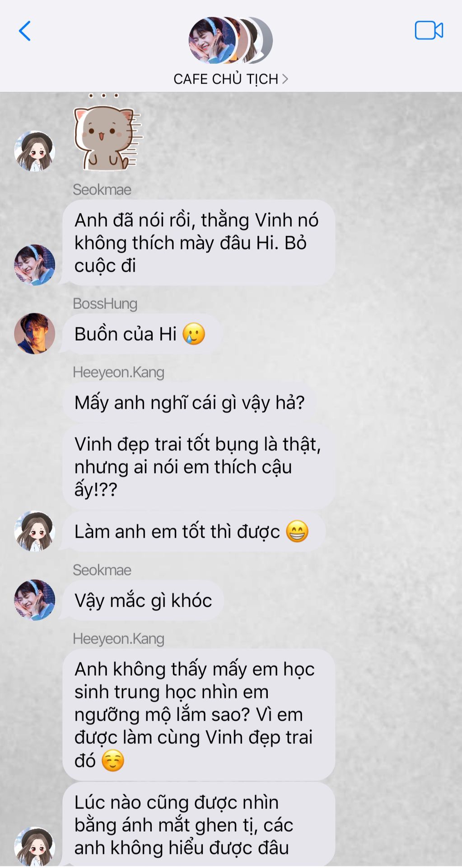The width and height of the screenshot is (462, 868).
Task: Open BossHung's profile picture
Action: click(x=35, y=334)
